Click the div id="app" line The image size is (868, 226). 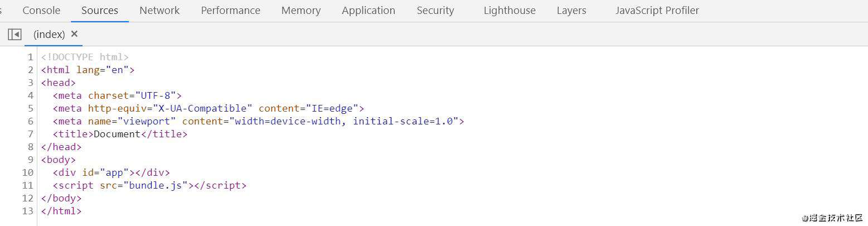[x=111, y=172]
